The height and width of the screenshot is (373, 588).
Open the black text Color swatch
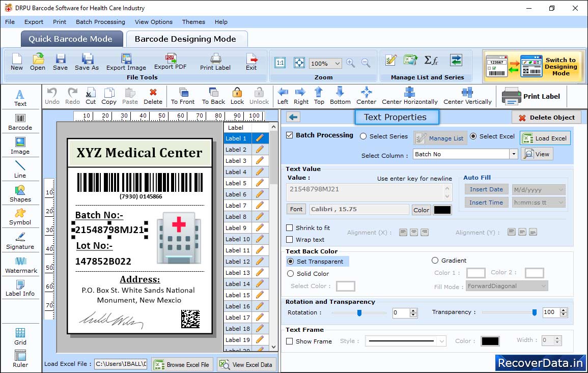point(442,210)
